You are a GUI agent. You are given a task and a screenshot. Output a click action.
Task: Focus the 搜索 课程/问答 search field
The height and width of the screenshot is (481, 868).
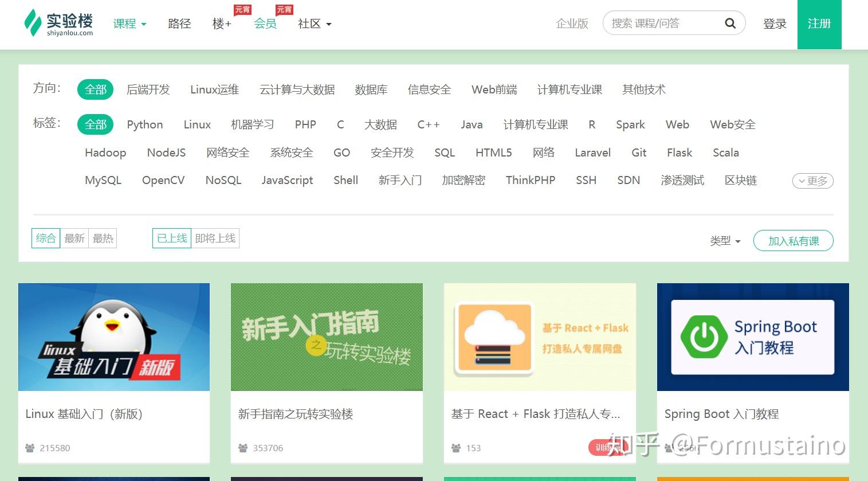pyautogui.click(x=674, y=24)
